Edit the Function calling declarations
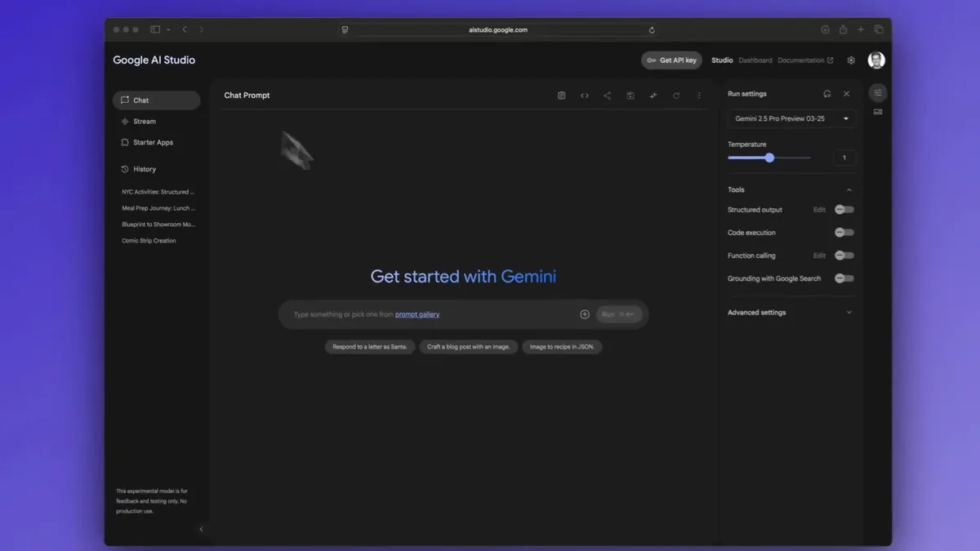980x551 pixels. click(x=819, y=256)
